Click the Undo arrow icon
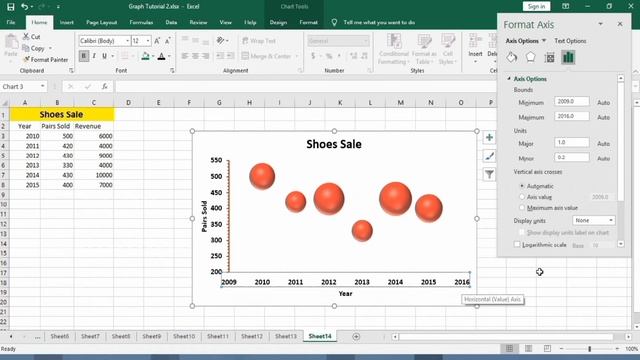This screenshot has height=360, width=640. click(x=25, y=7)
